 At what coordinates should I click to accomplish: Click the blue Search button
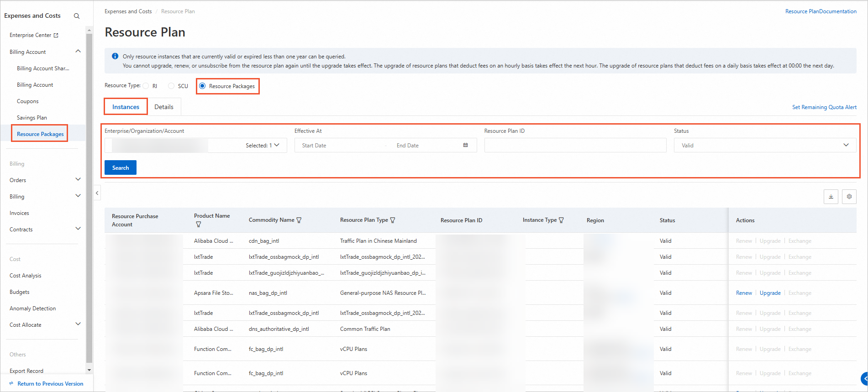point(121,167)
